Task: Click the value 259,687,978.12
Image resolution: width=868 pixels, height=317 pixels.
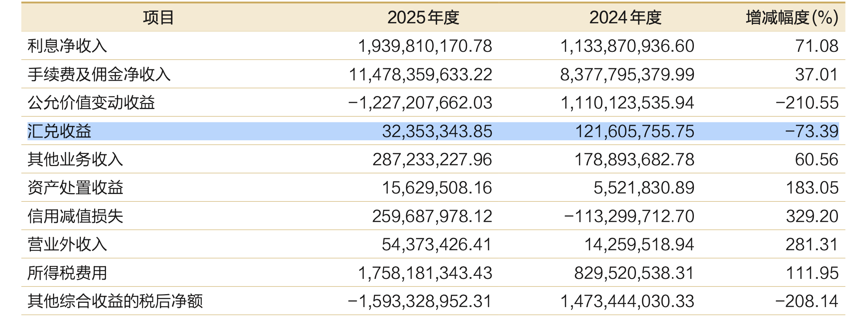Action: click(x=432, y=216)
